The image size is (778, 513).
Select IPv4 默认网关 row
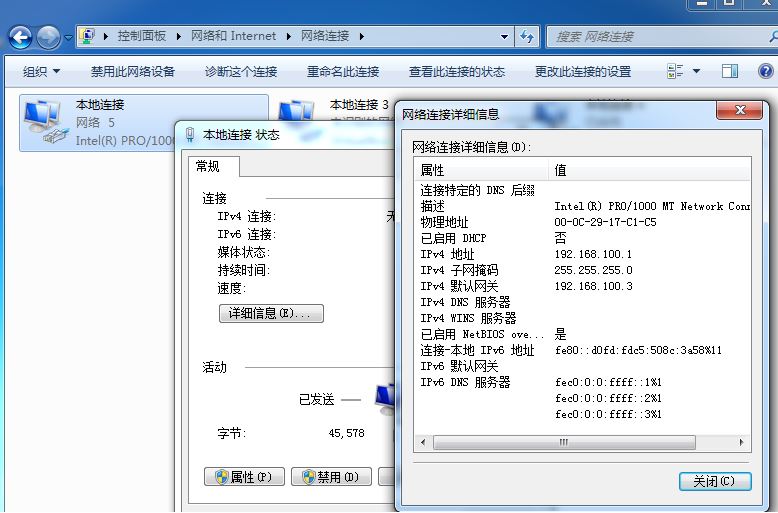pos(583,286)
